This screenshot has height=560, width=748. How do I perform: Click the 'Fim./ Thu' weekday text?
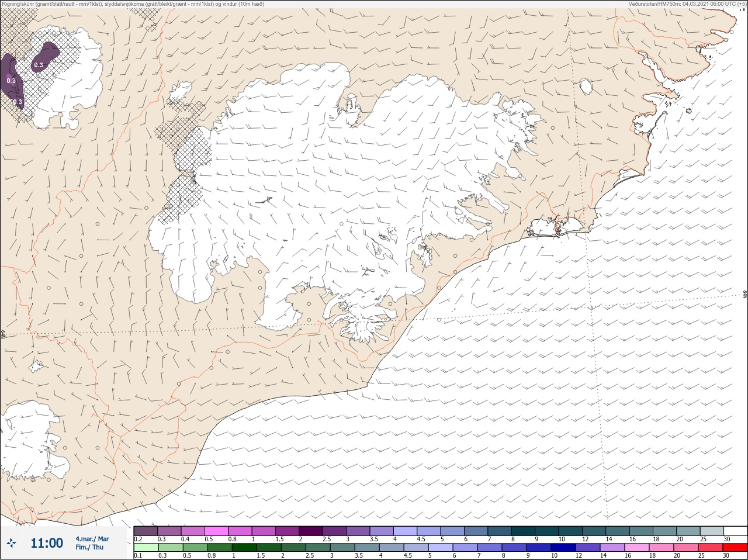89,547
